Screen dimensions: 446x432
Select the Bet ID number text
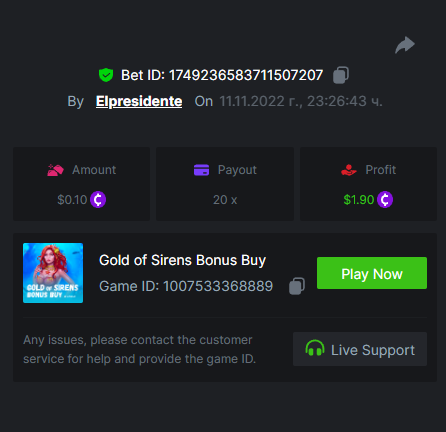(246, 75)
